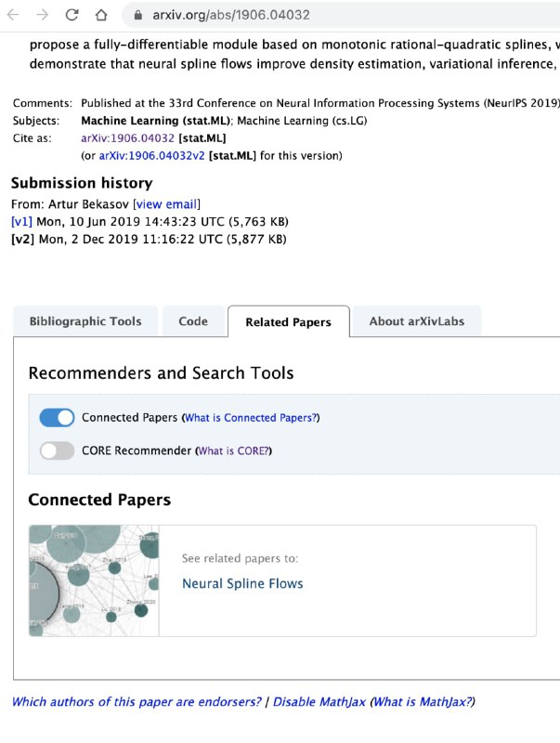Click the Disable MathJax link

[x=319, y=703]
